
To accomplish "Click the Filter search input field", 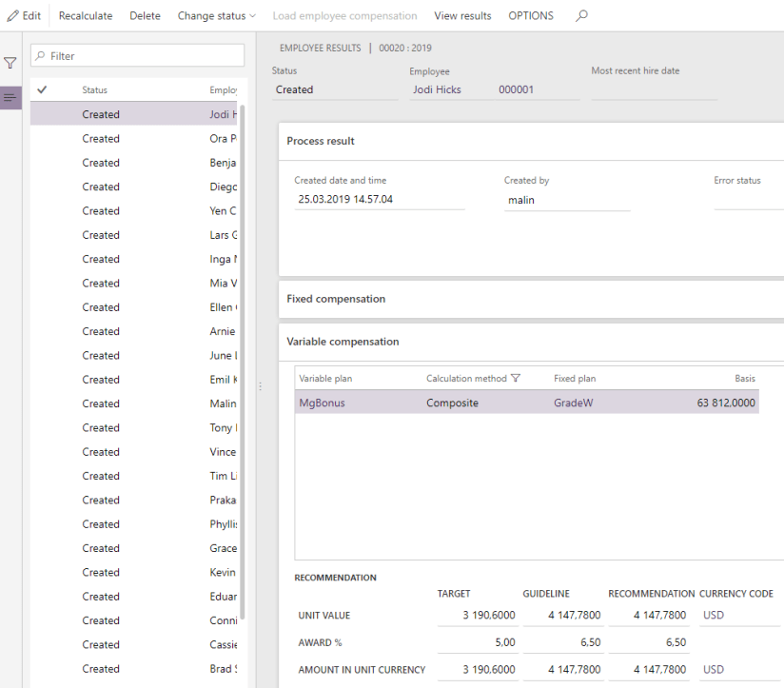I will (143, 56).
